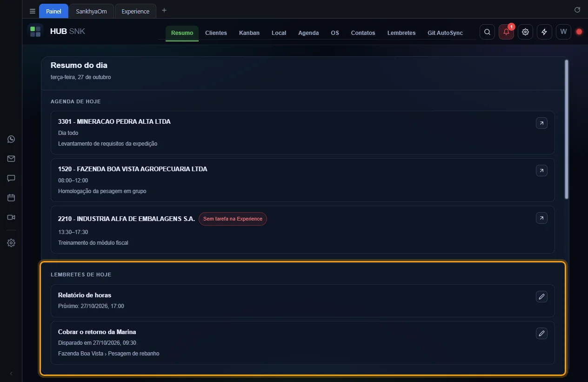Open the FAZENDA BOA VISTA agenda entry

tap(541, 171)
